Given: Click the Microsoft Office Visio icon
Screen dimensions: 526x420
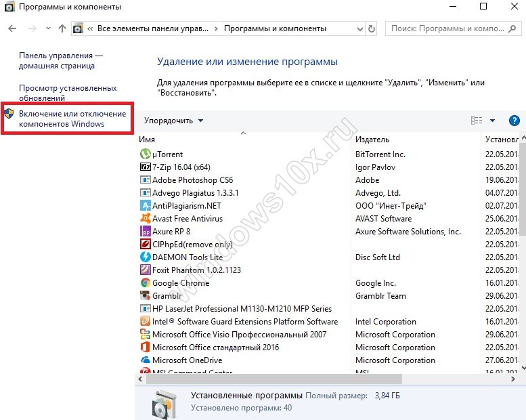Looking at the screenshot, I should (x=145, y=334).
